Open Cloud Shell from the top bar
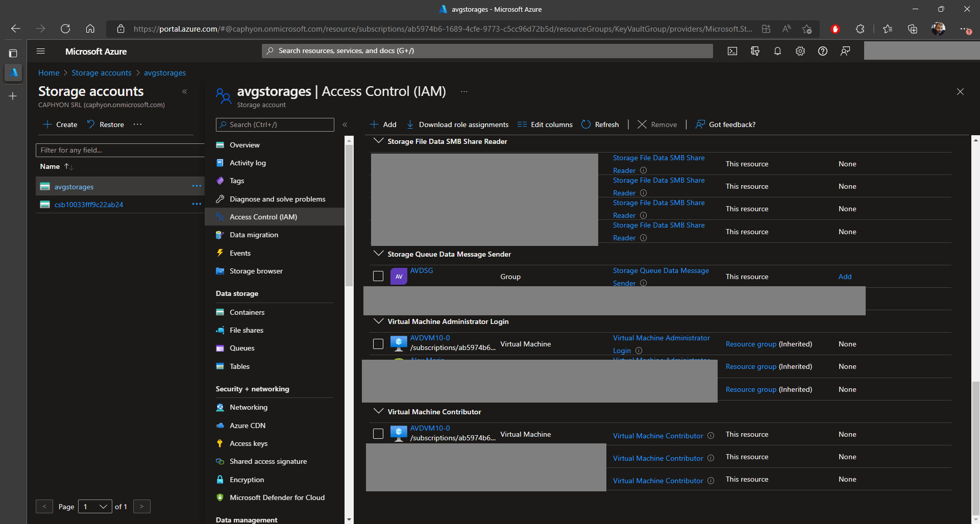Image resolution: width=980 pixels, height=524 pixels. click(x=732, y=51)
